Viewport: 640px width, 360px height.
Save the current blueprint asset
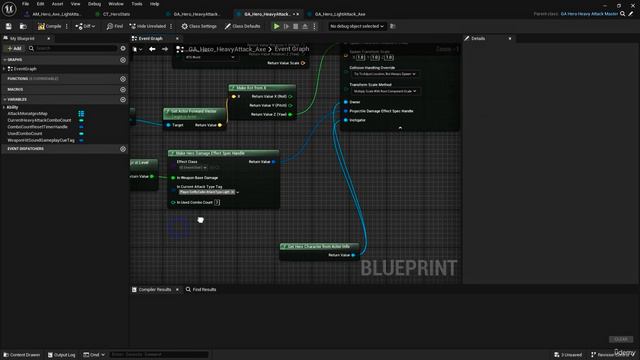[x=9, y=26]
